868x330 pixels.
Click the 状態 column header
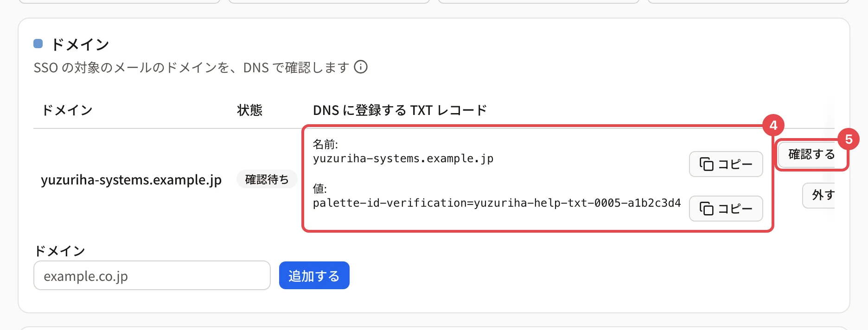[249, 110]
